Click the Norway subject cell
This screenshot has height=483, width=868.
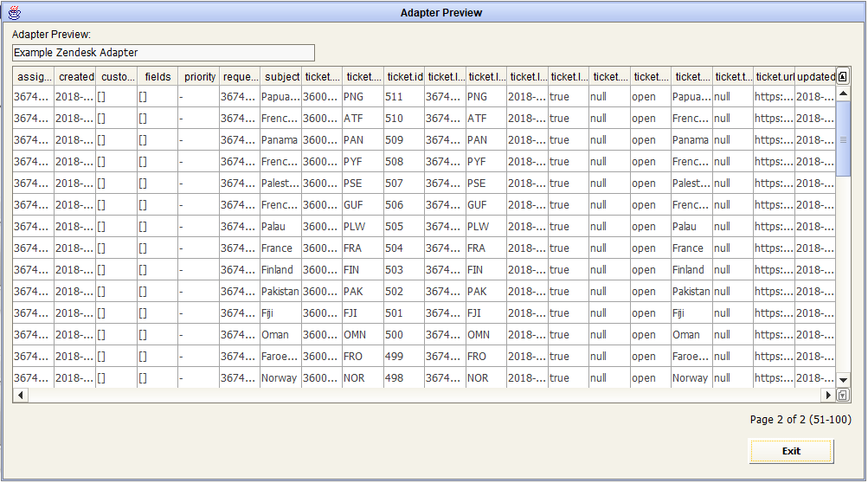point(280,377)
